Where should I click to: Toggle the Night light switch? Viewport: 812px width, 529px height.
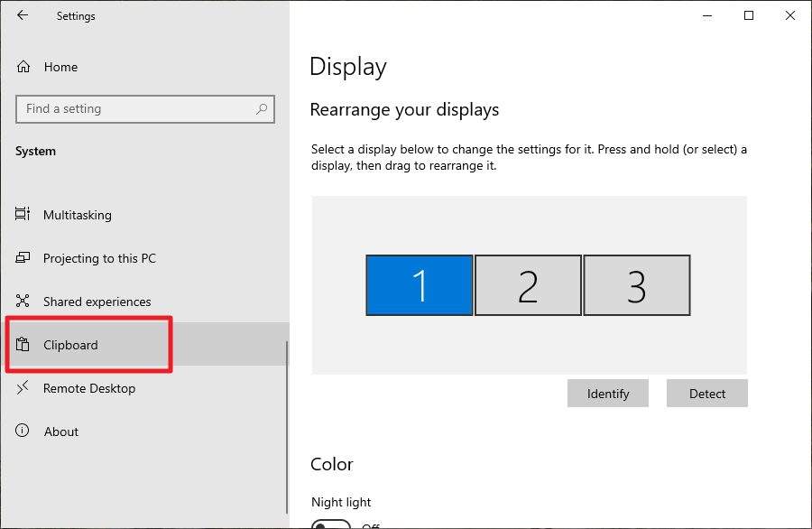pos(331,524)
